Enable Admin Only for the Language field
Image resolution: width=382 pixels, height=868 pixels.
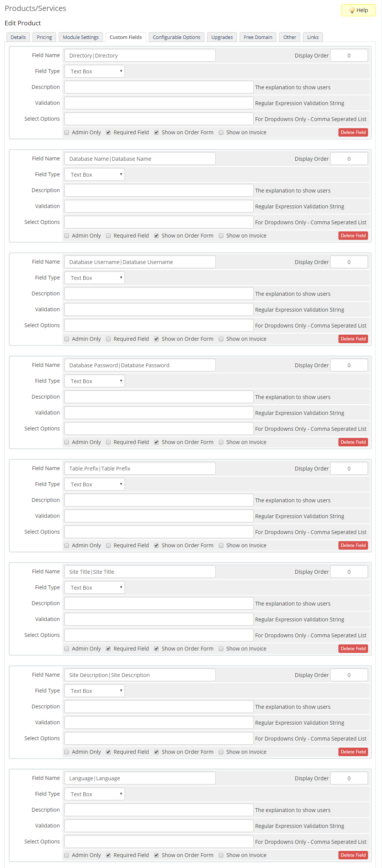pyautogui.click(x=67, y=855)
